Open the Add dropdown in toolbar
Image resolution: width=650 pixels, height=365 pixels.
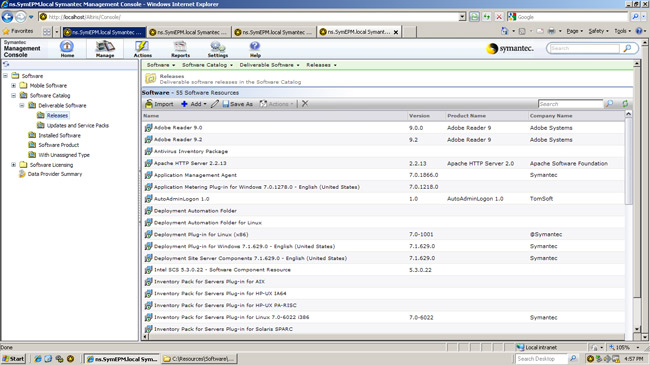click(x=194, y=104)
